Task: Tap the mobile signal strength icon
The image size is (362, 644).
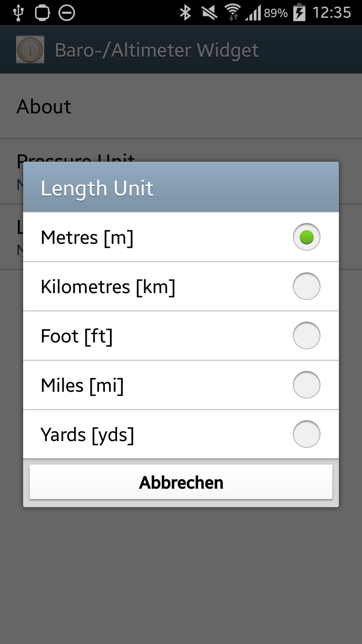Action: point(253,13)
